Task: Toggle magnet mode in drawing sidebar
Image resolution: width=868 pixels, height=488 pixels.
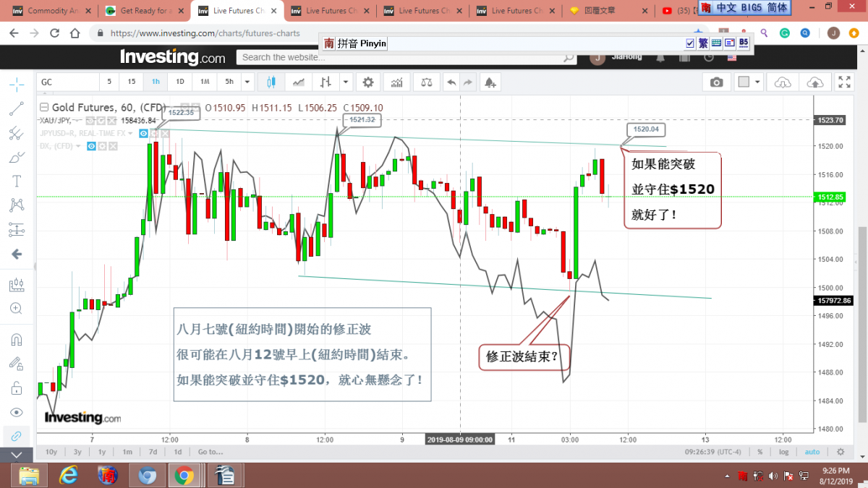Action: point(17,339)
